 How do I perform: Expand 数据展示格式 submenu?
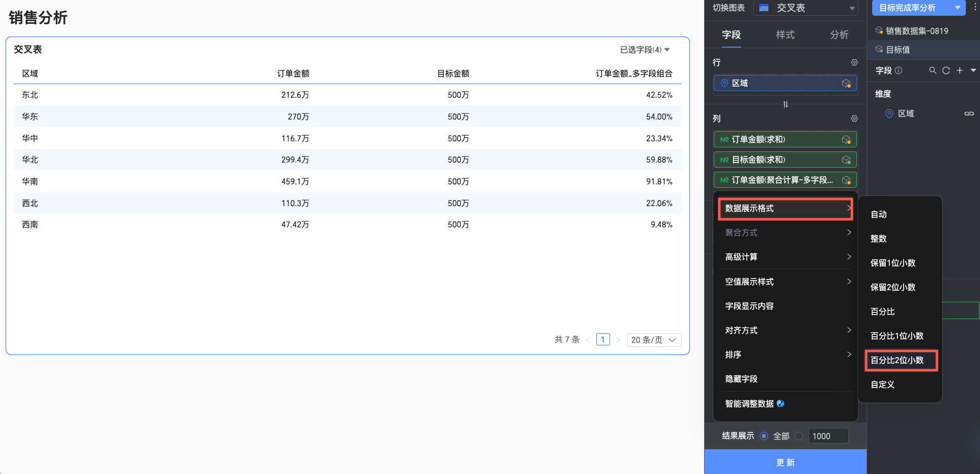(786, 208)
